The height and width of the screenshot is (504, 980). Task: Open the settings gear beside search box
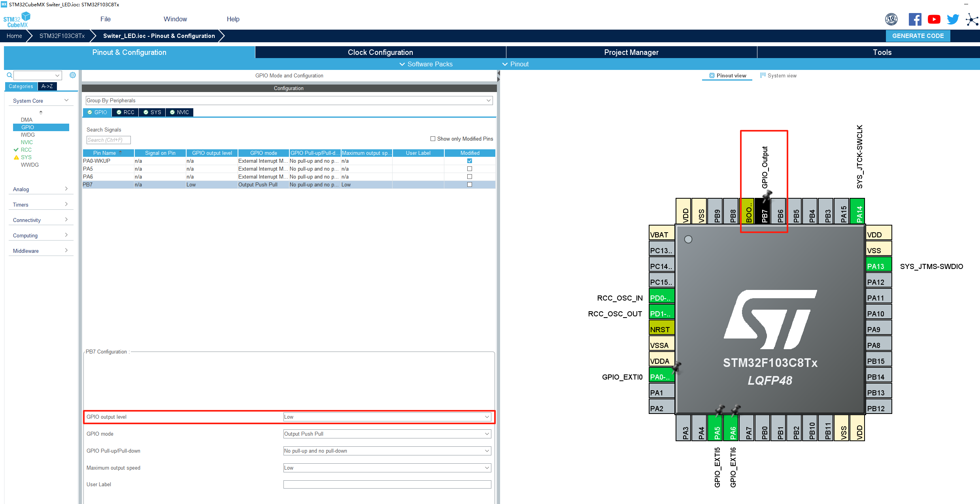point(73,75)
